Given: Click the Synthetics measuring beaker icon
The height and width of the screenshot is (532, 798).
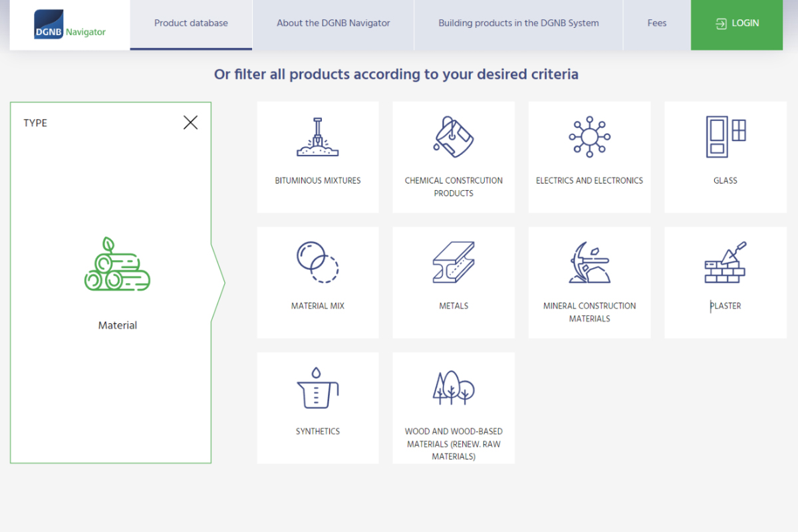Looking at the screenshot, I should pyautogui.click(x=317, y=388).
